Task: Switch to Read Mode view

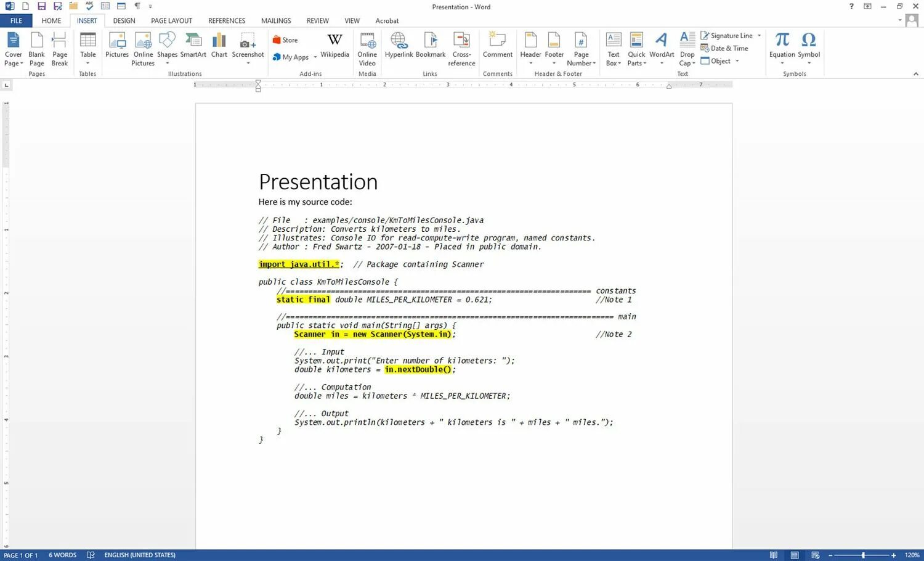Action: (774, 555)
